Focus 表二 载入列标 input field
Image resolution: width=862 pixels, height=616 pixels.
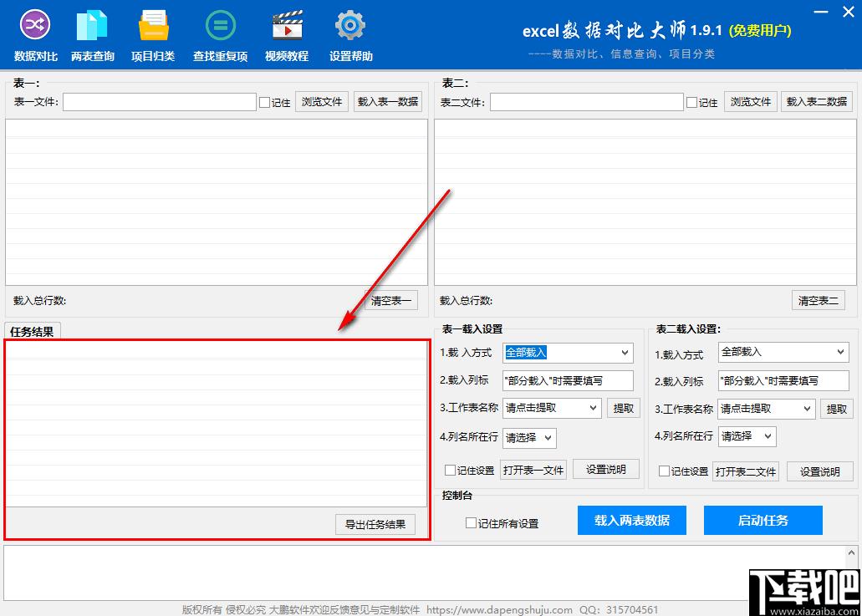[783, 381]
